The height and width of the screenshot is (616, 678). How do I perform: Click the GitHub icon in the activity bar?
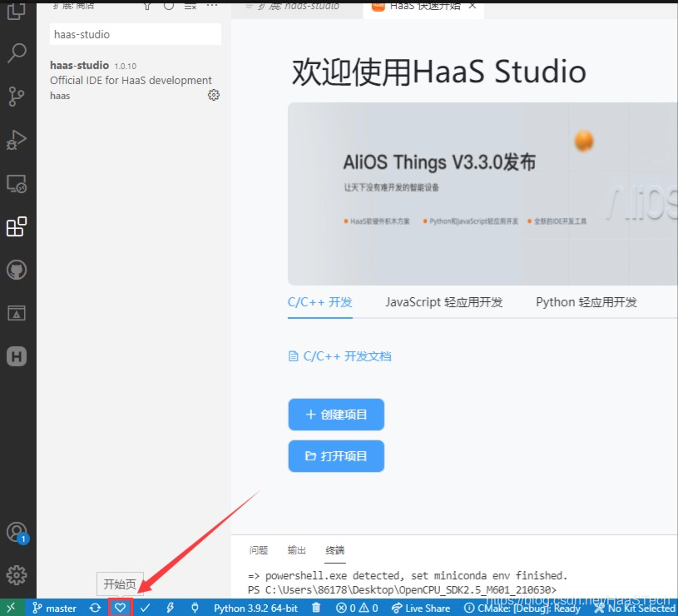click(x=18, y=269)
